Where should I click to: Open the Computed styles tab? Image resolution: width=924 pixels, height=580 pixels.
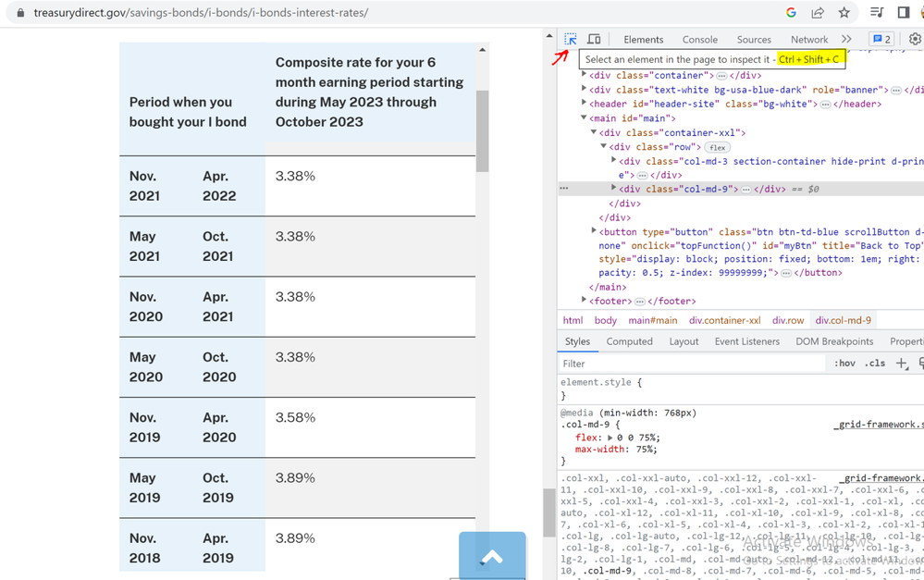629,341
